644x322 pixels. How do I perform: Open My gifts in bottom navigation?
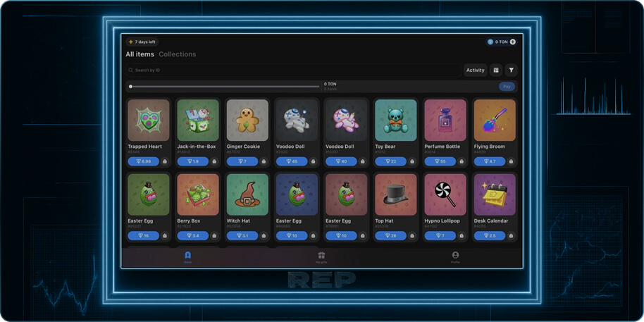(321, 257)
